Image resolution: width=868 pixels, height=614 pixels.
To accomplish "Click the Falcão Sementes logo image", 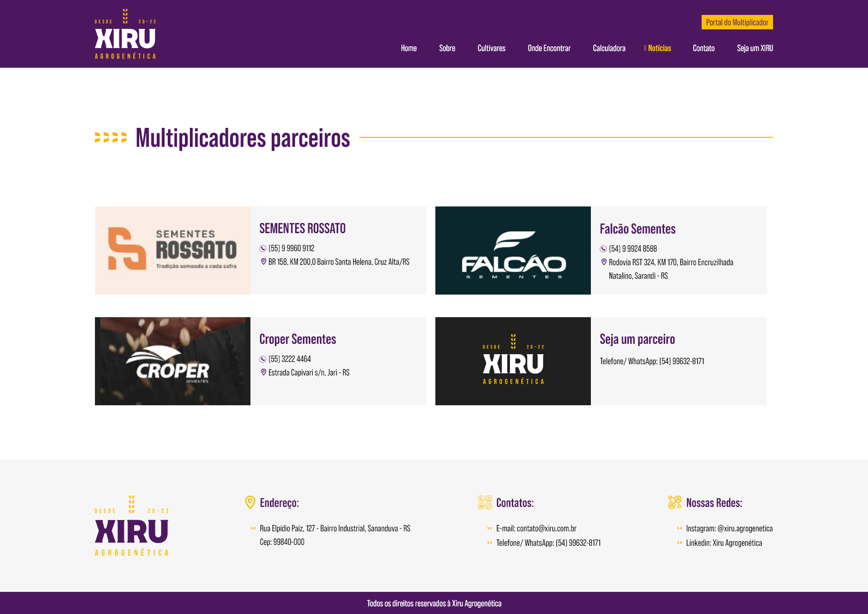I will tap(513, 250).
